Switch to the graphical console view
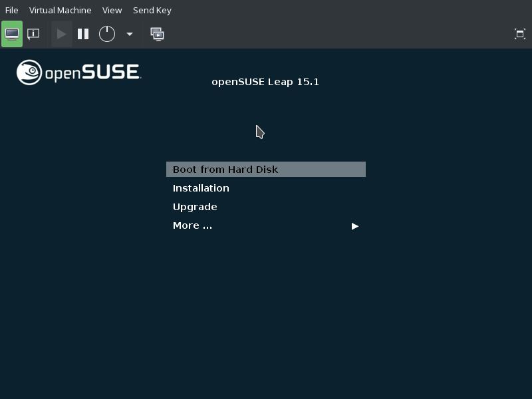532x399 pixels. tap(12, 34)
